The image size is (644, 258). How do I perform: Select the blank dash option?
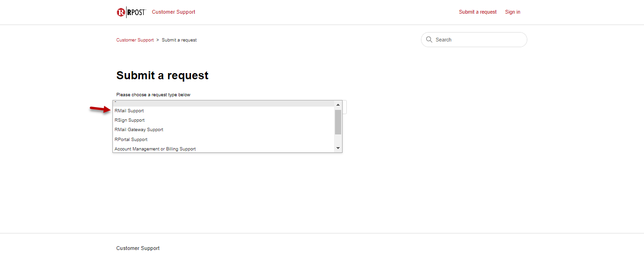click(x=189, y=102)
